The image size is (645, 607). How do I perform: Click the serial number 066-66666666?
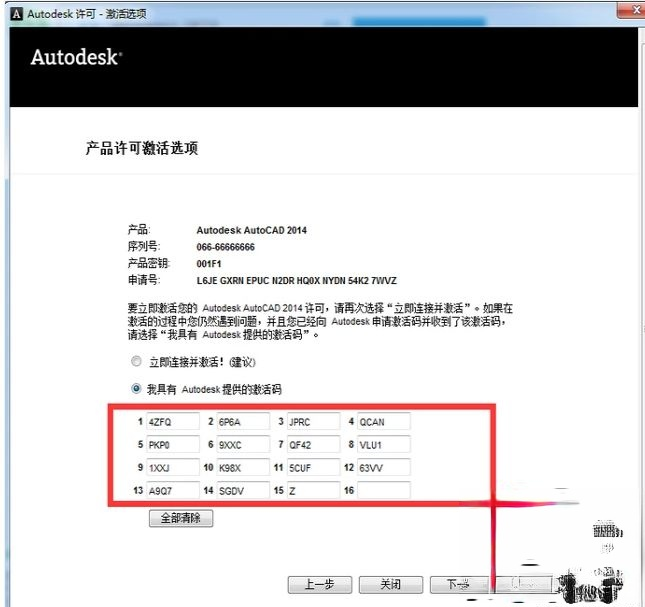(x=225, y=247)
